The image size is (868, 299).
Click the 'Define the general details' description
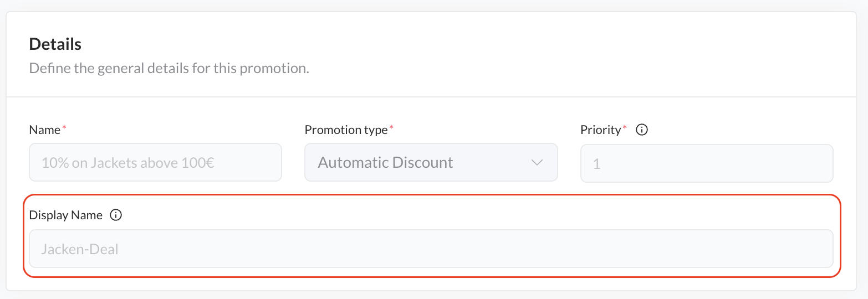pyautogui.click(x=169, y=69)
